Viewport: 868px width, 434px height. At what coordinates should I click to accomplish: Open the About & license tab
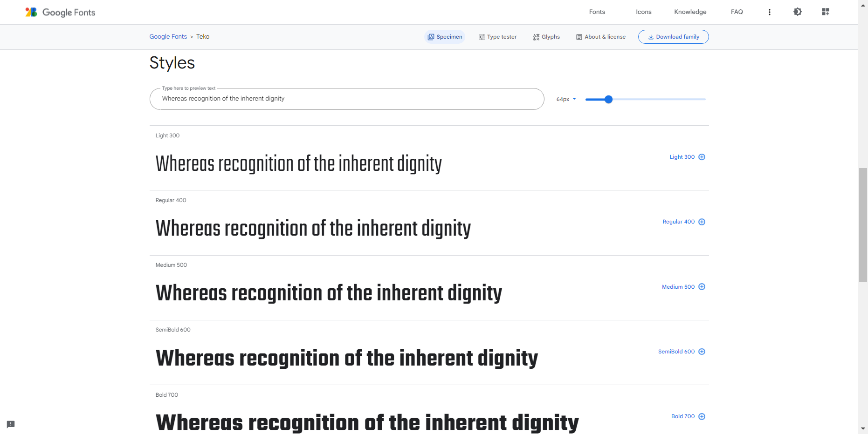click(x=601, y=37)
